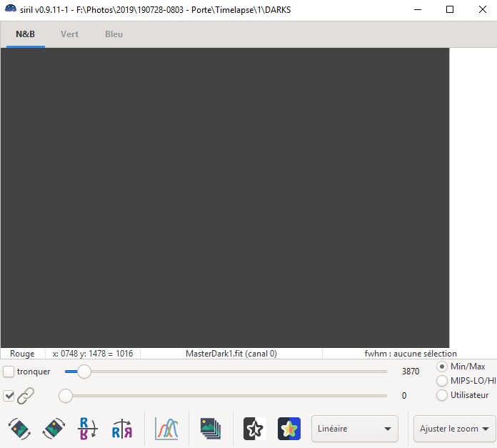Click the MasterDark1.fit image preview

(225, 198)
